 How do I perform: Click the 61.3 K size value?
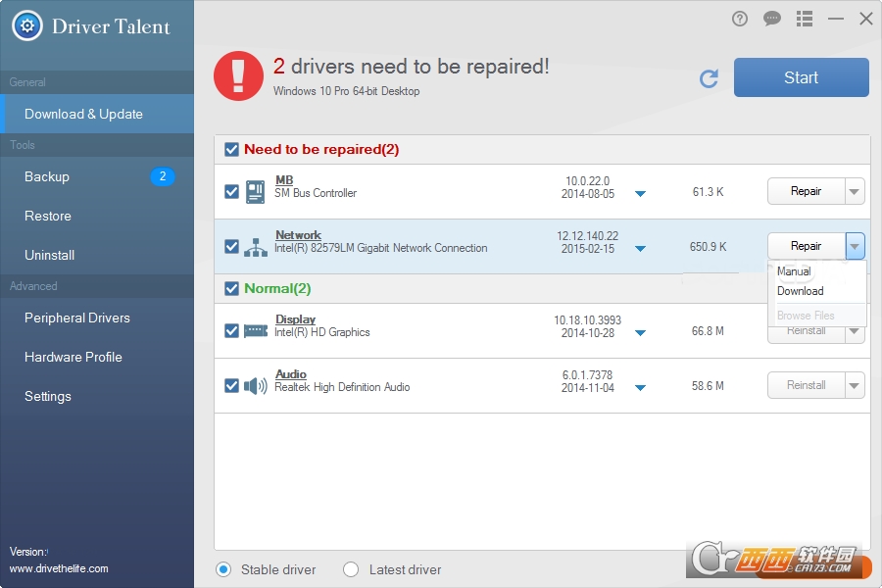[x=709, y=192]
